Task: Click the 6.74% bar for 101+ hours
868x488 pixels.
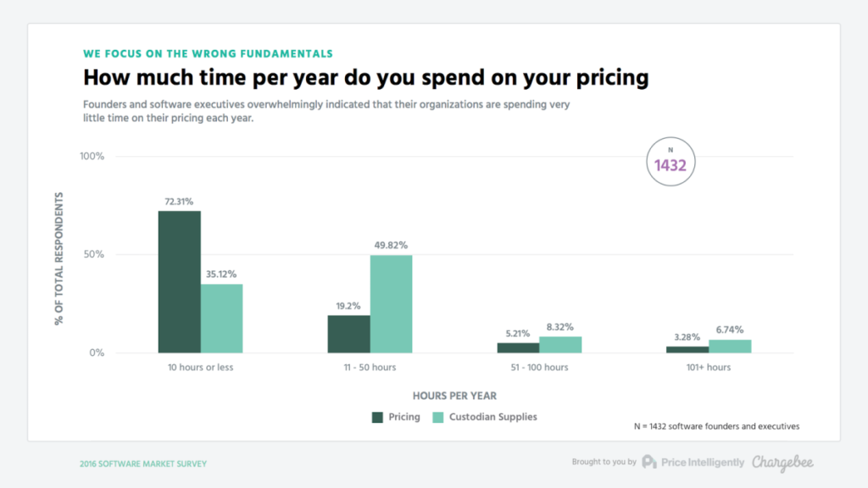Action: 730,346
